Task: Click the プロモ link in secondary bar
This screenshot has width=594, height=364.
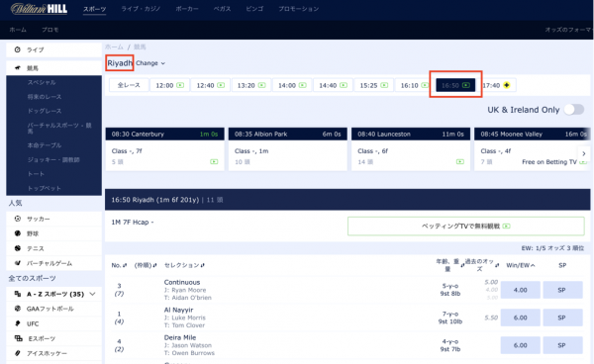Action: (50, 30)
